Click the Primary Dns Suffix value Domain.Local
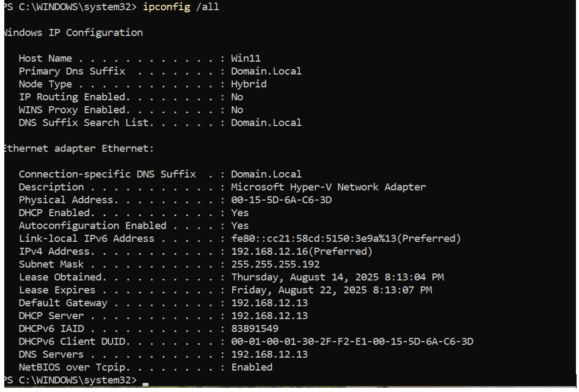Image resolution: width=579 pixels, height=392 pixels. (266, 71)
